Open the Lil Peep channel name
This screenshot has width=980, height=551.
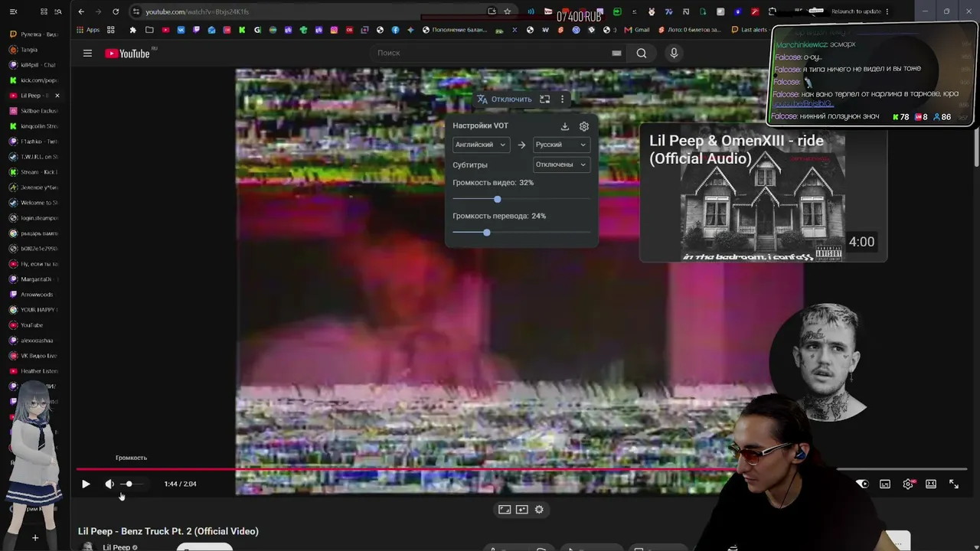[116, 547]
